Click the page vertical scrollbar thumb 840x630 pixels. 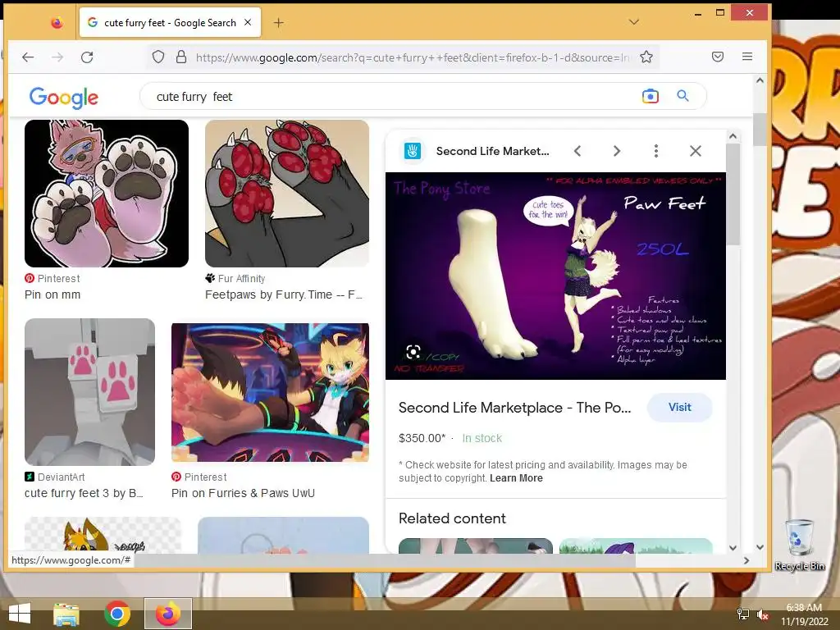pos(760,129)
